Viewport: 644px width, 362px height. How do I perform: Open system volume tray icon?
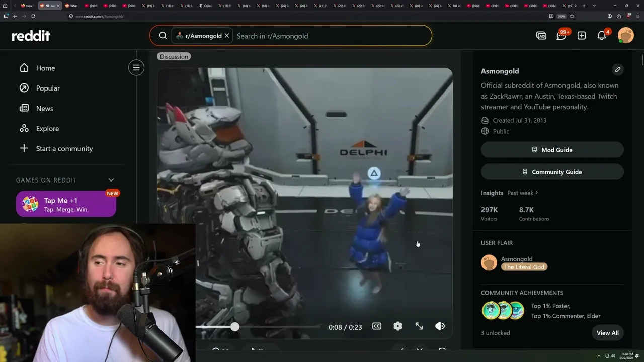[613, 356]
